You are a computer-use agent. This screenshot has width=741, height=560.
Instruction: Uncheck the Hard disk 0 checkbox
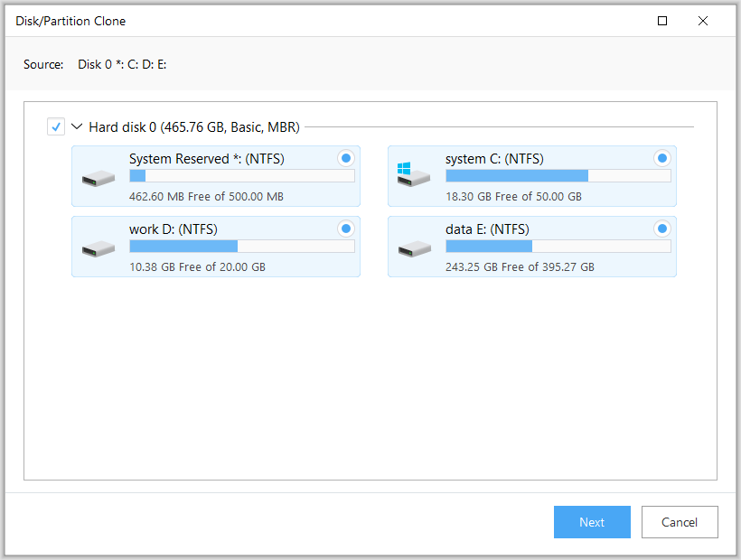[56, 126]
